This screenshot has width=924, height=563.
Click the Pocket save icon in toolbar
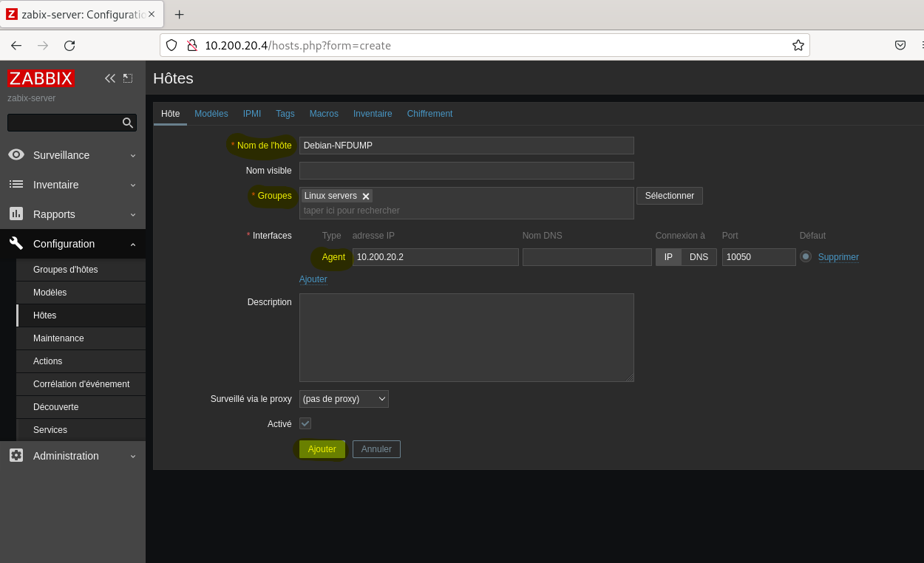[x=900, y=46]
